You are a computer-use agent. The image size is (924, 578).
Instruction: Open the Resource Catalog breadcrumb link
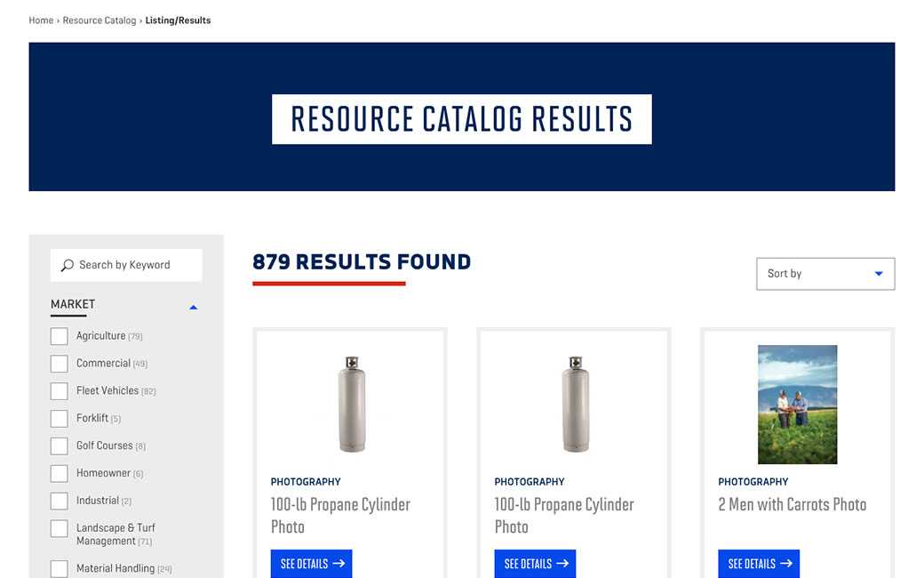[x=100, y=20]
